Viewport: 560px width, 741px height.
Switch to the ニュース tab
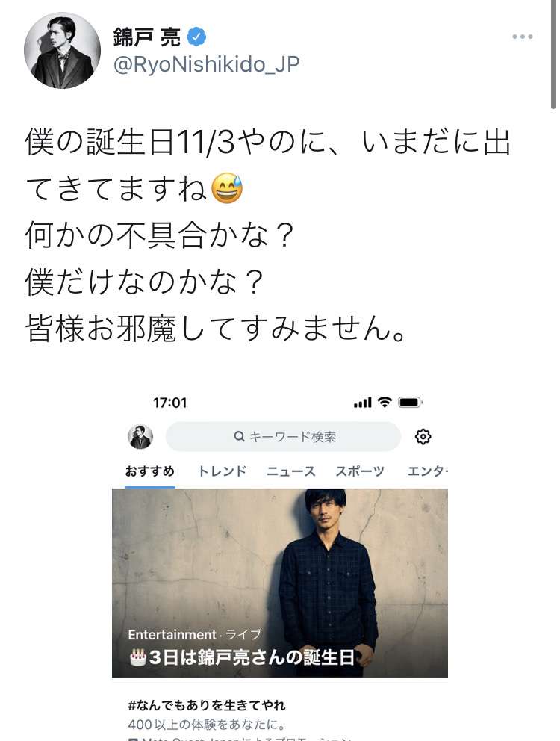[291, 471]
